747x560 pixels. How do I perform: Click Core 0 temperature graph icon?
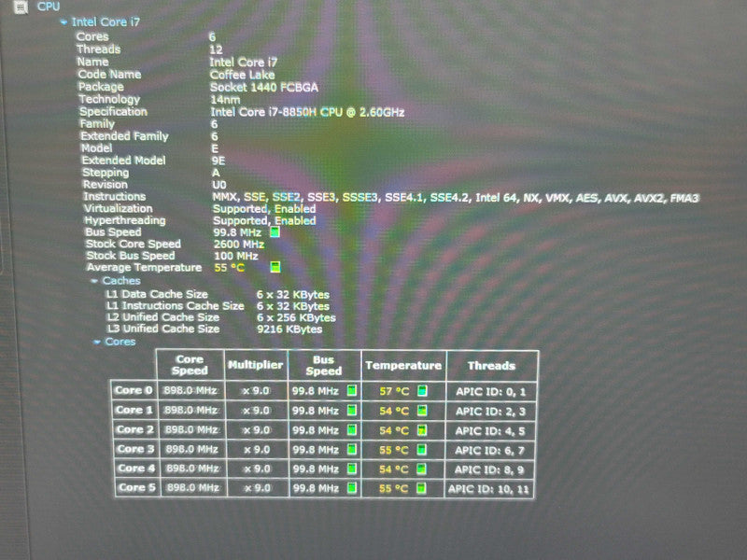pos(422,391)
